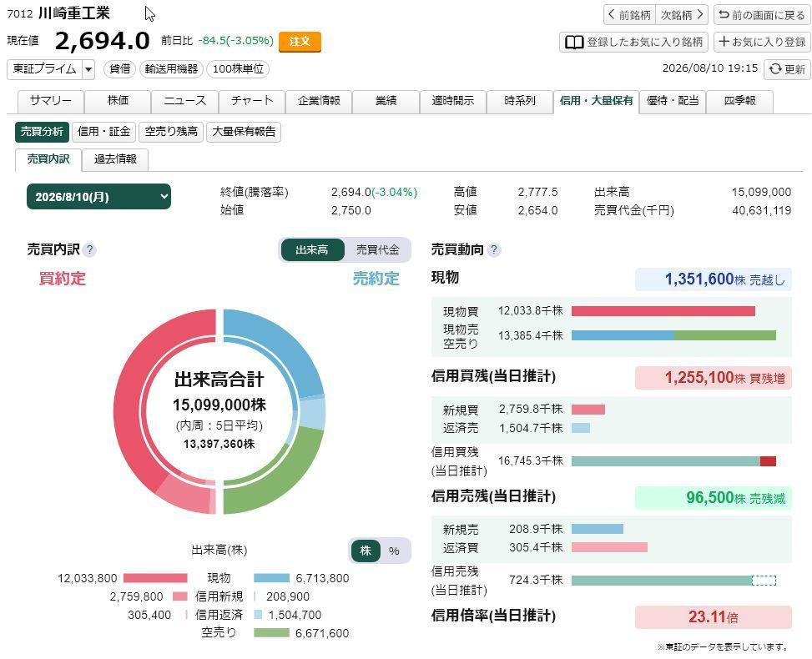Screen dimensions: 812x659
Task: Click the 売約定 heading
Action: 376,279
